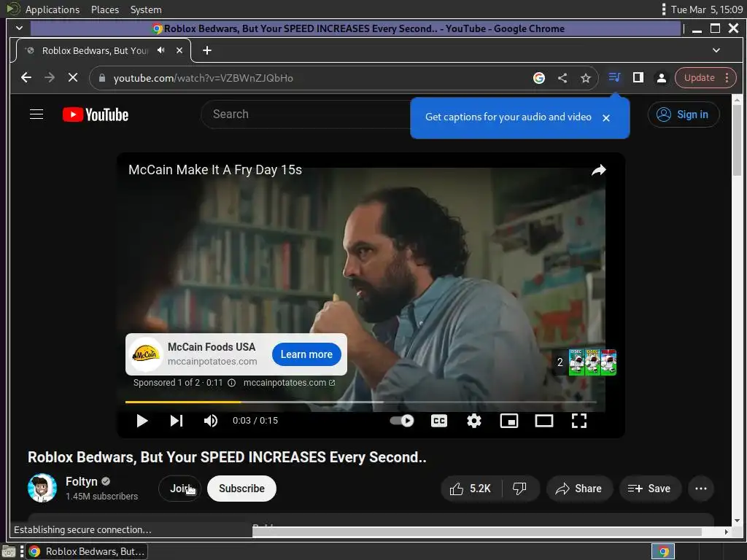
Task: Click Sign in
Action: (x=683, y=114)
